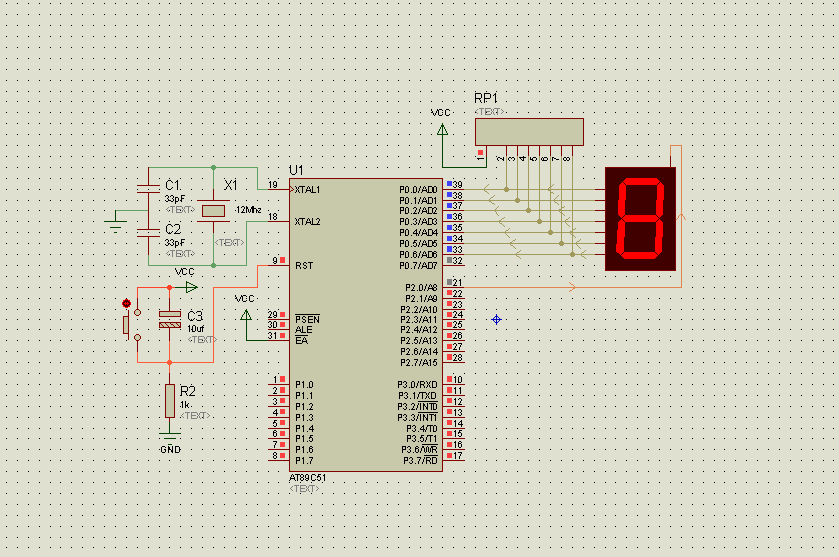Click the VCC label above RP1 terminal
Viewport: 839px width, 557px height.
coord(440,112)
